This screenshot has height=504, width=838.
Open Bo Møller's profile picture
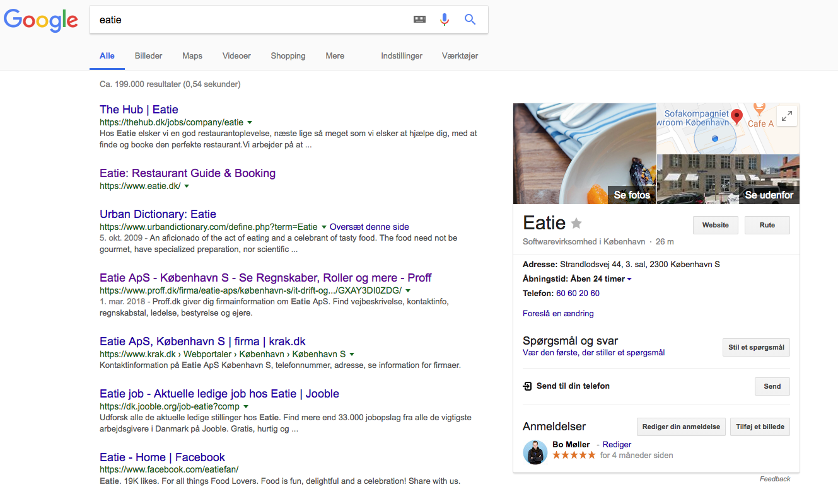tap(535, 452)
